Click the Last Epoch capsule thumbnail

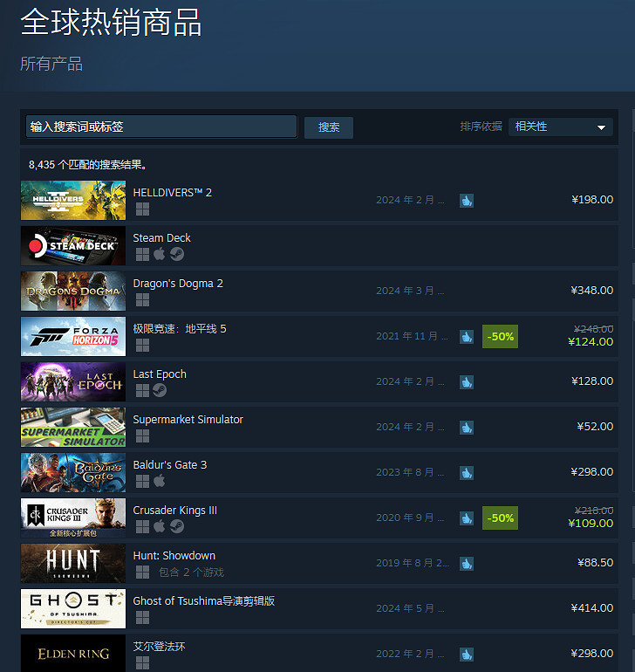click(x=73, y=382)
